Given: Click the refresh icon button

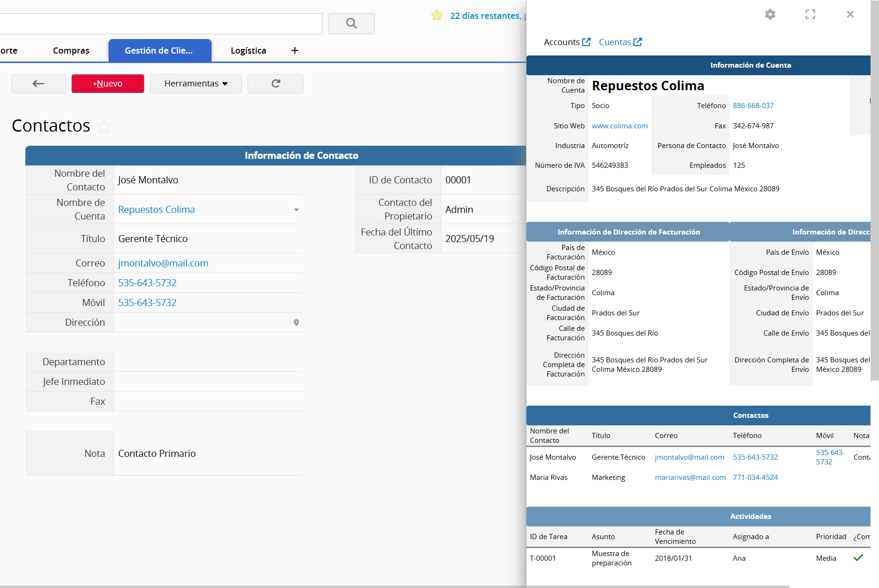Looking at the screenshot, I should [x=275, y=84].
